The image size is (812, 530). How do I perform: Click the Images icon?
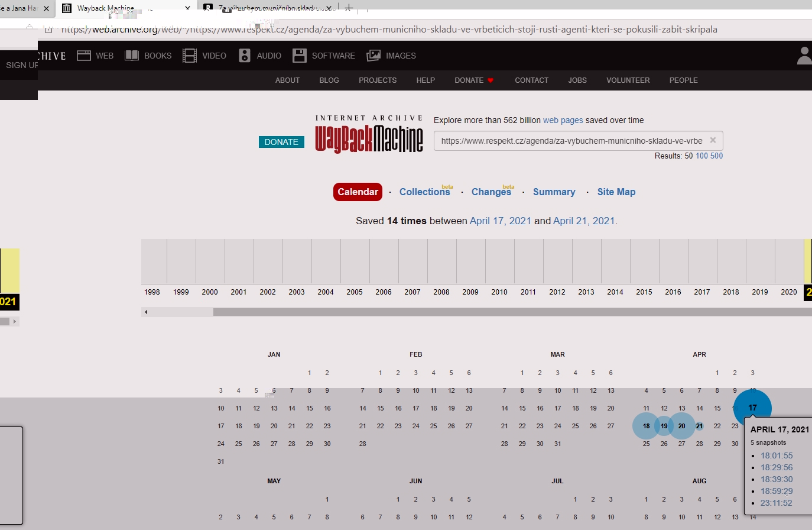pos(373,56)
